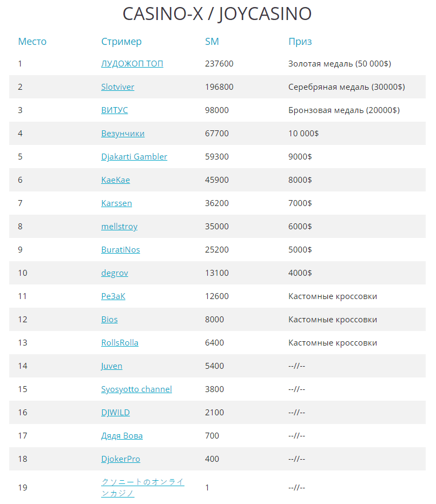
Task: Click the KaeKae link
Action: tap(115, 180)
